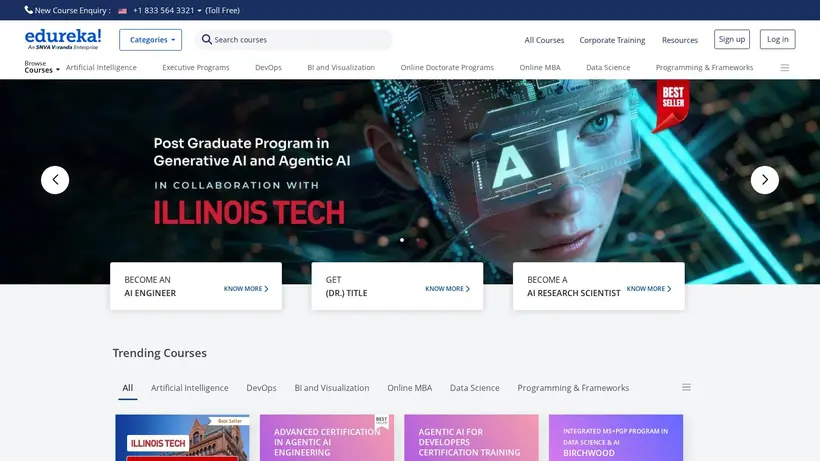
Task: Open Resources link
Action: 679,40
